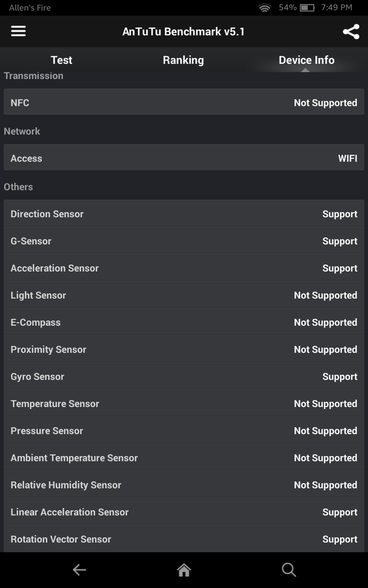
Task: Go to the home screen icon
Action: 184,569
